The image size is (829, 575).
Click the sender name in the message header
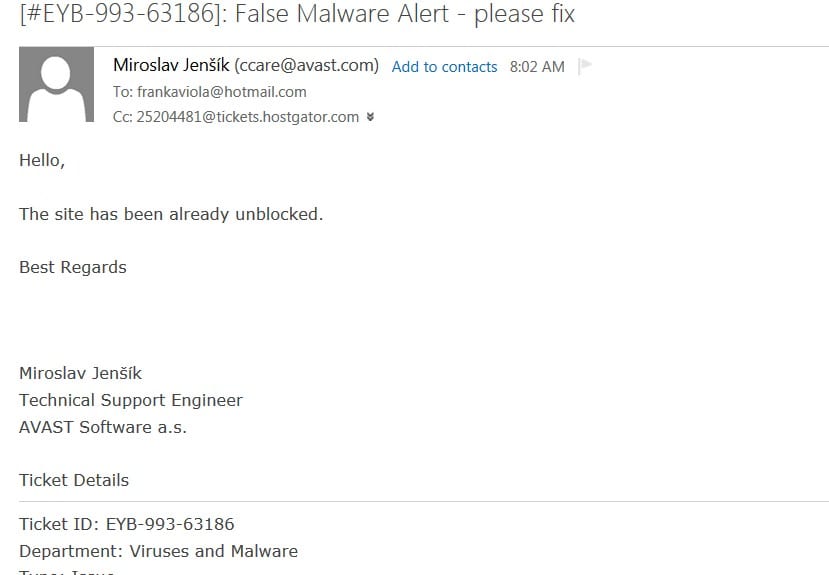click(x=171, y=65)
